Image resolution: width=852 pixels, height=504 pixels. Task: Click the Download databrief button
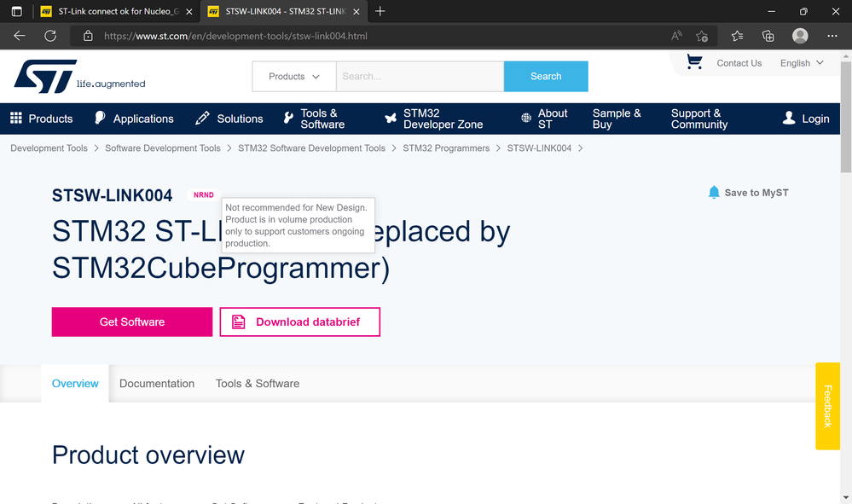tap(300, 322)
